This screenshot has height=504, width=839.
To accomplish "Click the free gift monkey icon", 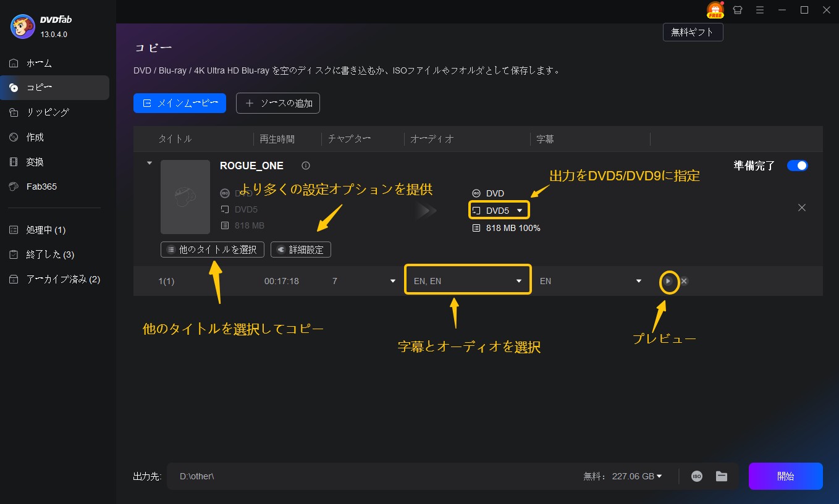I will 715,10.
